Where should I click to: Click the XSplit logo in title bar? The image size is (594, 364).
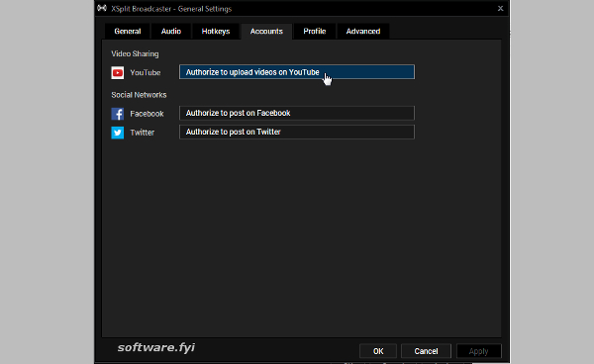tap(102, 8)
